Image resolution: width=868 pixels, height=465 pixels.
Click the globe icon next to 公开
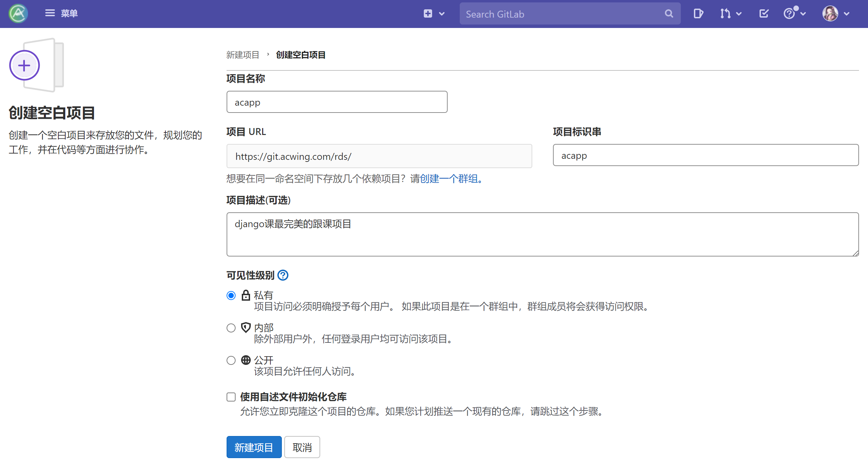pyautogui.click(x=246, y=360)
